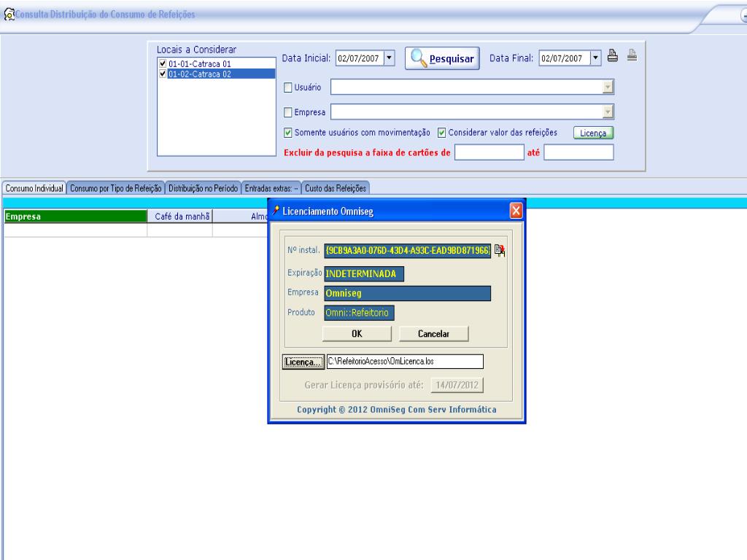The width and height of the screenshot is (747, 560).
Task: Confirm the license dialog with OK
Action: 357,334
